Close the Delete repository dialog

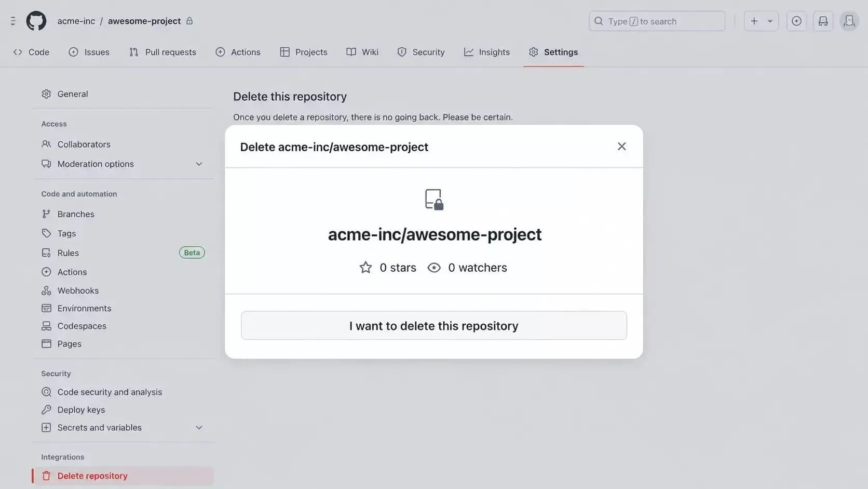click(x=621, y=147)
